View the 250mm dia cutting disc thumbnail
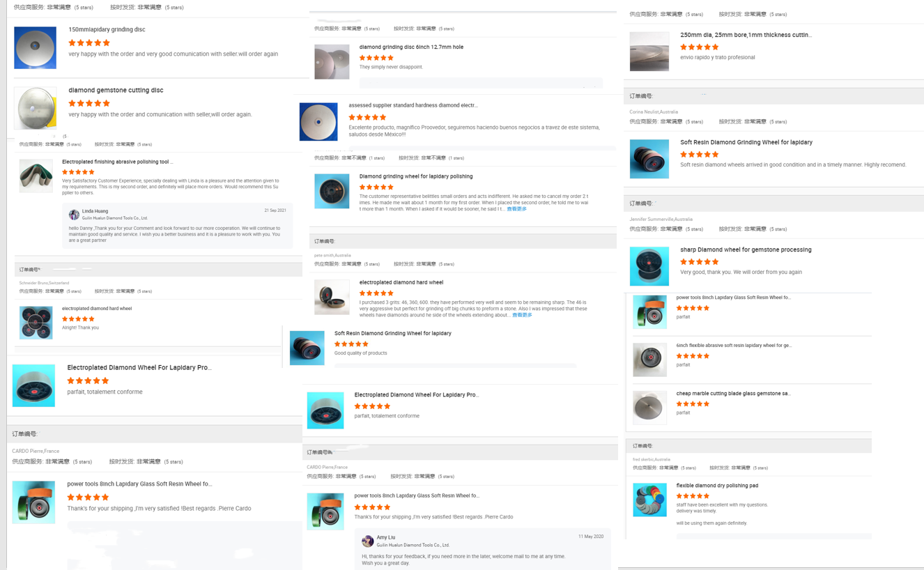 click(x=649, y=51)
